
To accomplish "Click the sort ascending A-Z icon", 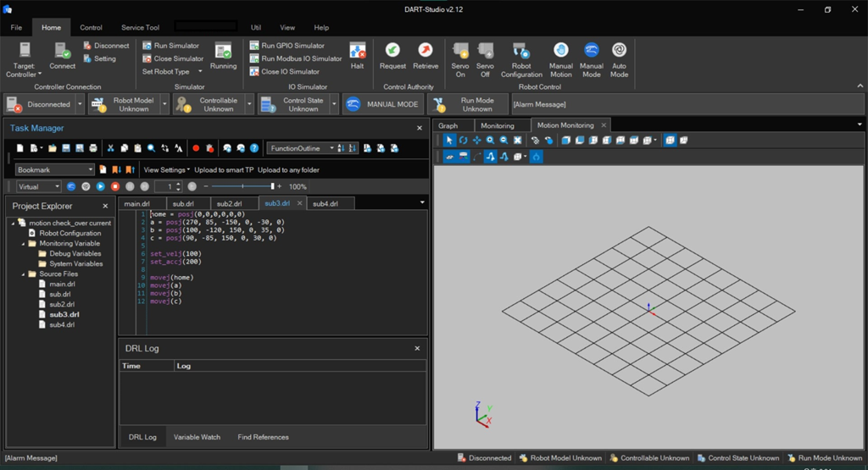I will [x=341, y=148].
